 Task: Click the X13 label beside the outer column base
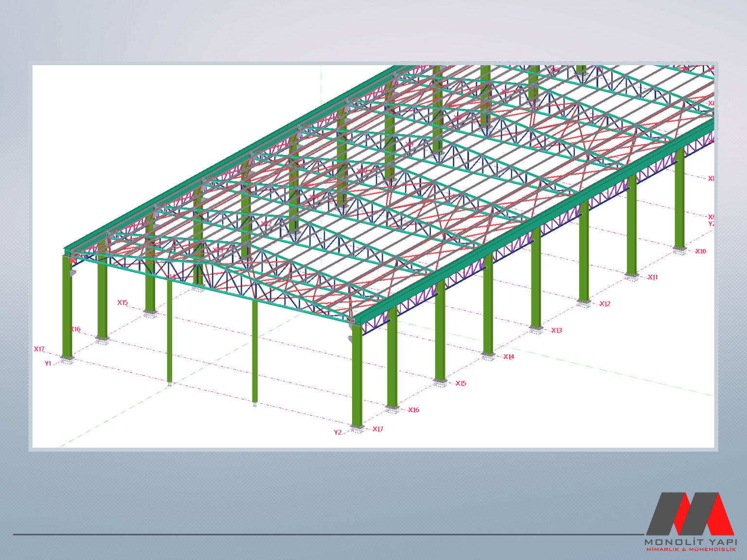(556, 331)
